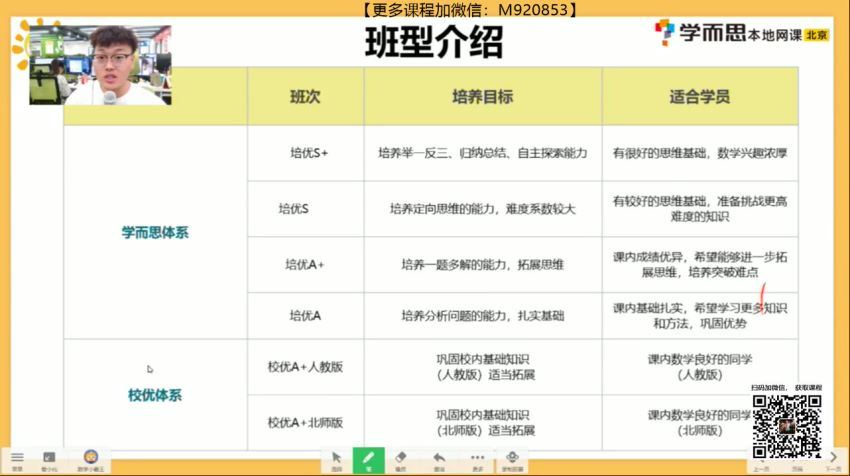
Task: Click the 学而思体系 row label
Action: 155,233
